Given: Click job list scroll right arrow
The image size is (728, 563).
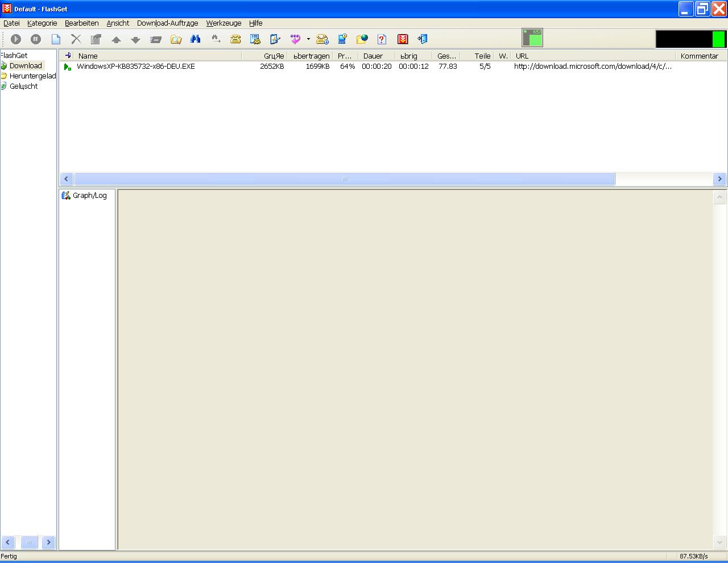Looking at the screenshot, I should click(x=719, y=179).
